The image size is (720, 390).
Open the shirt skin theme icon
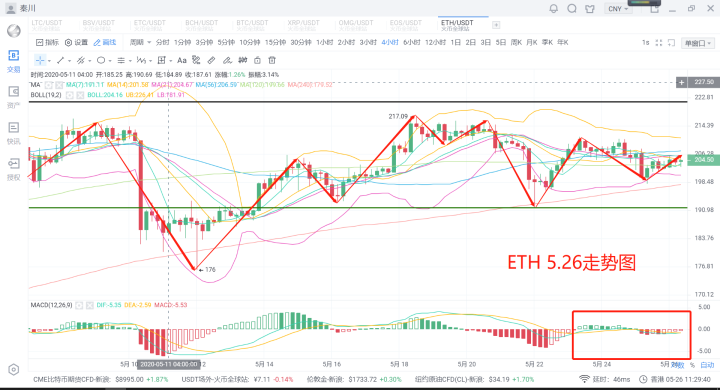point(590,9)
